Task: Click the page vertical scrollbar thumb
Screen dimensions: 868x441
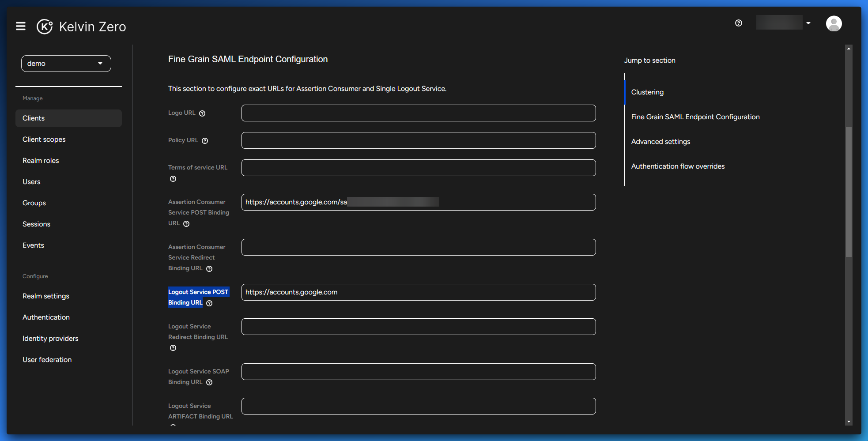Action: (849, 192)
